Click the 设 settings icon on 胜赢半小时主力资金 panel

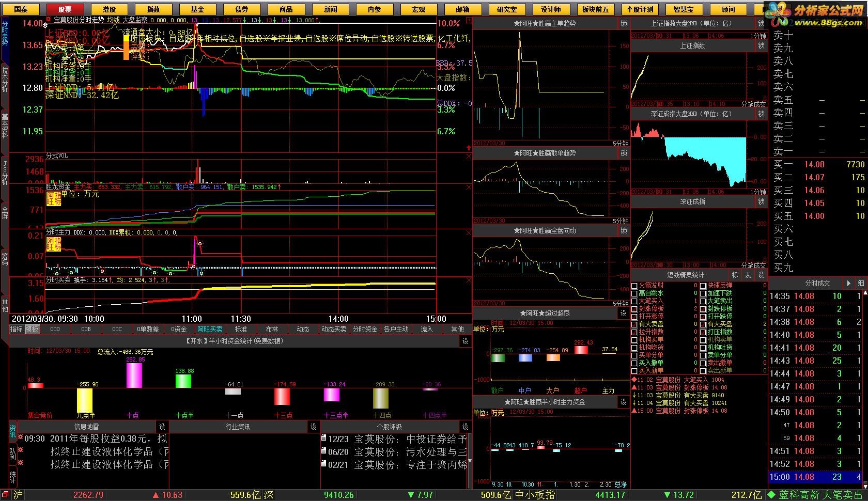[624, 402]
